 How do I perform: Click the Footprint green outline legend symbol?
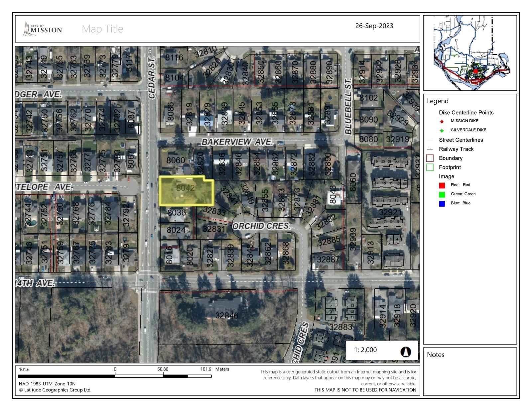[x=430, y=167]
